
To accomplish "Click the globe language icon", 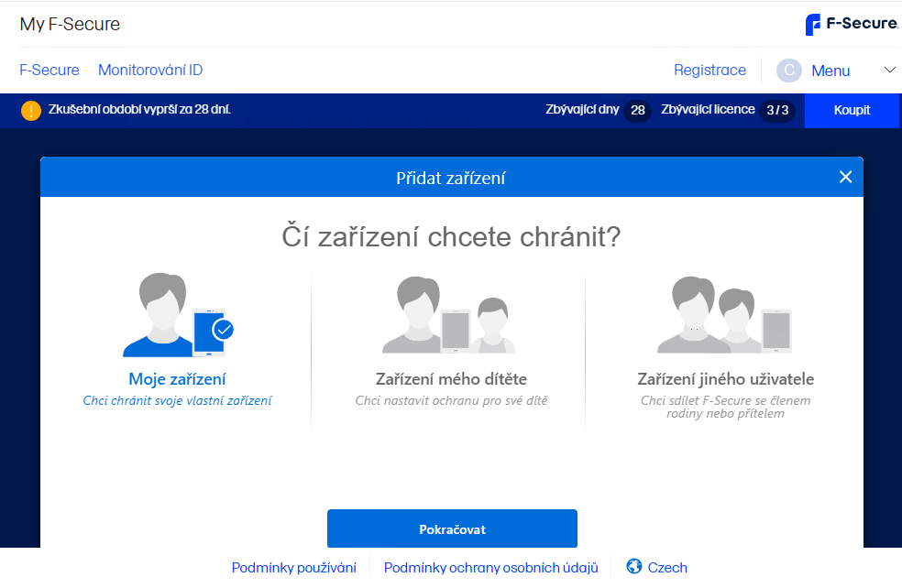I will pyautogui.click(x=634, y=567).
